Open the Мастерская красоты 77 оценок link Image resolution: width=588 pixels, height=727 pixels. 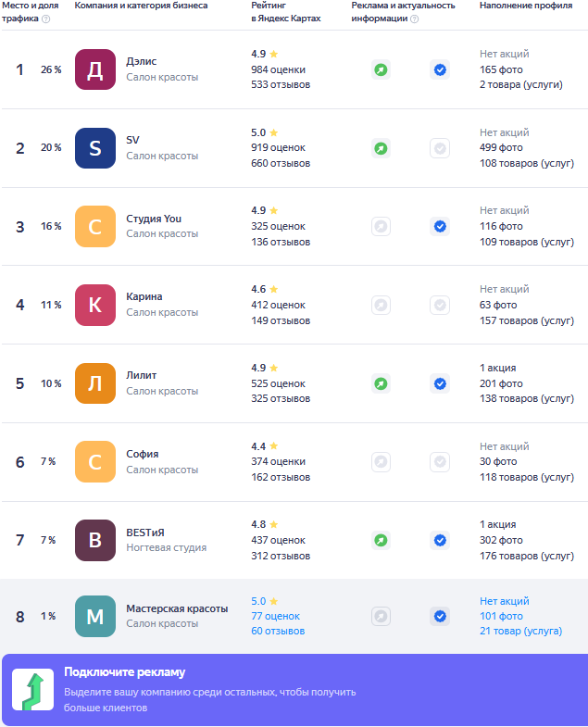(275, 616)
